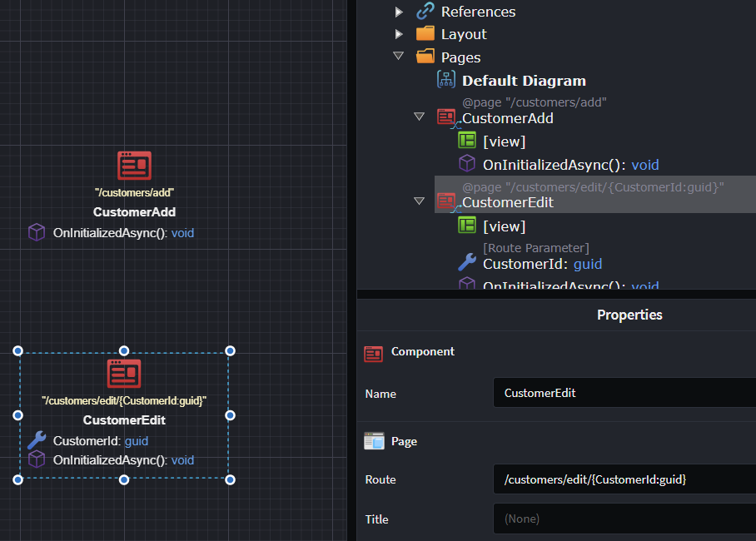The width and height of the screenshot is (756, 541).
Task: Expand the References tree node
Action: 399,12
